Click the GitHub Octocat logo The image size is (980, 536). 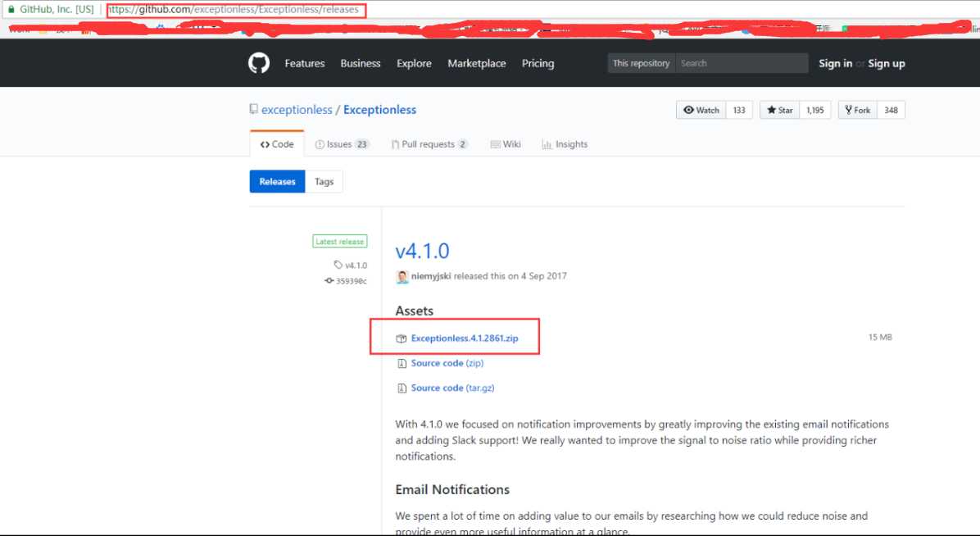click(259, 63)
